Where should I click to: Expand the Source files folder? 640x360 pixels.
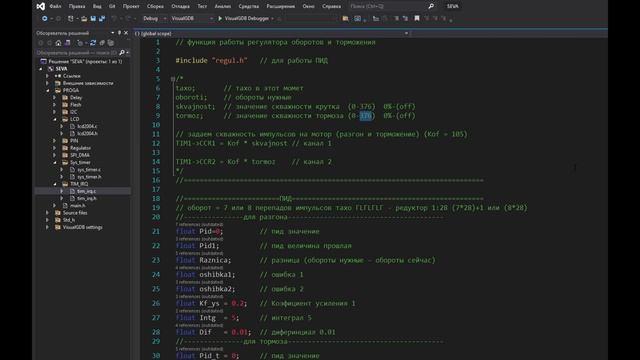click(48, 213)
